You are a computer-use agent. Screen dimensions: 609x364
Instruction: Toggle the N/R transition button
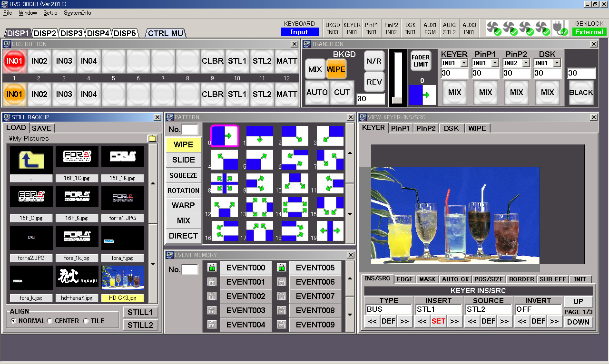pyautogui.click(x=374, y=61)
